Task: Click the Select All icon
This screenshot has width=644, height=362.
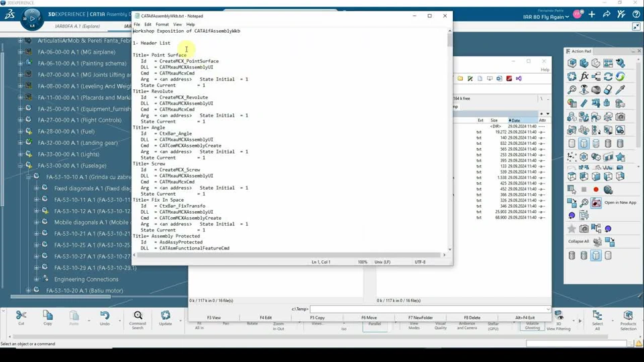Action: [597, 315]
